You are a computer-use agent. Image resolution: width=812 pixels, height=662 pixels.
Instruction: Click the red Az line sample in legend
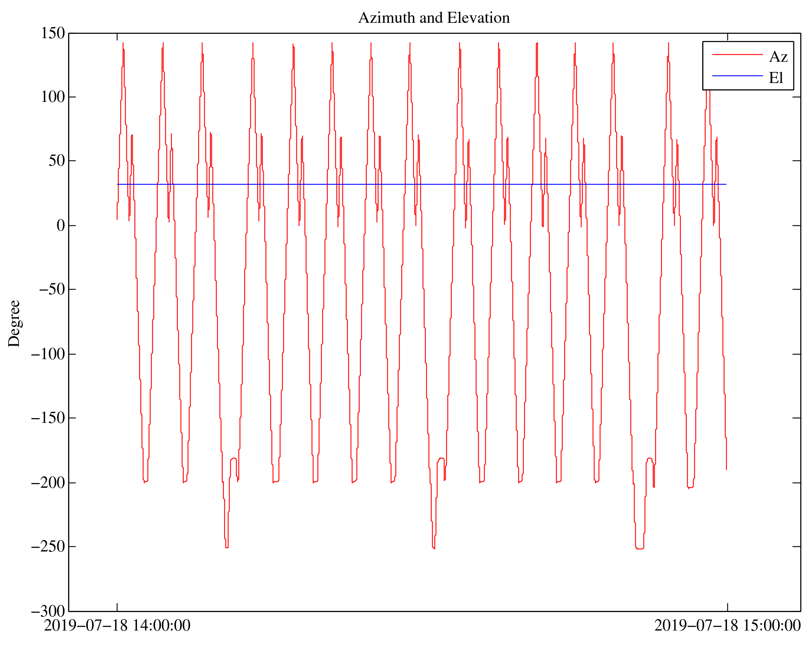737,55
